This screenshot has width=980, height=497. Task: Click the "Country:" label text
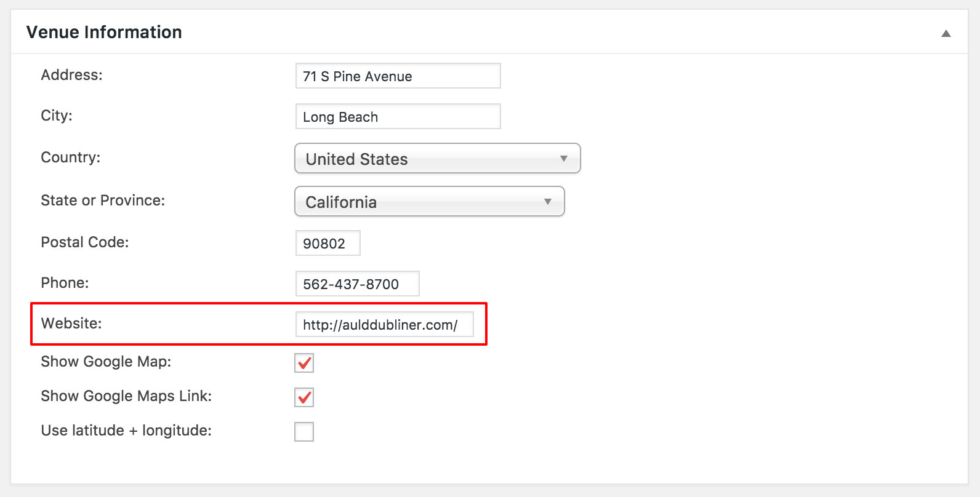pyautogui.click(x=70, y=157)
